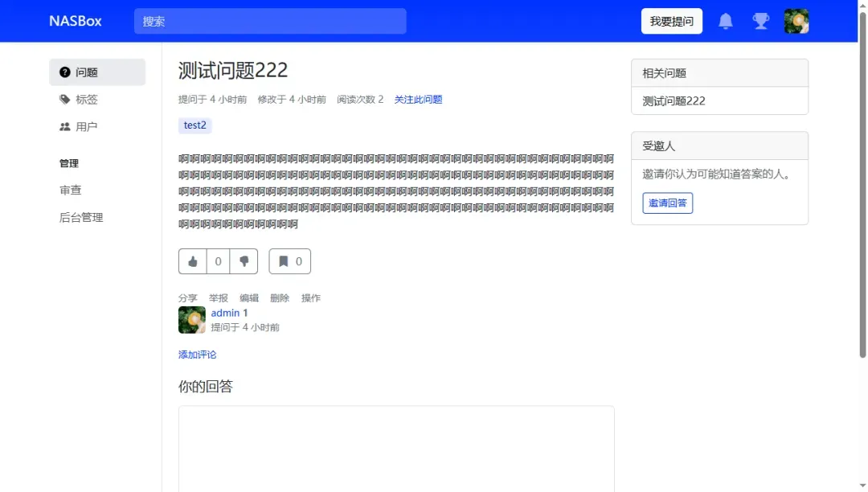Downvote the question with thumbs-down
Image resolution: width=868 pixels, height=492 pixels.
point(244,261)
